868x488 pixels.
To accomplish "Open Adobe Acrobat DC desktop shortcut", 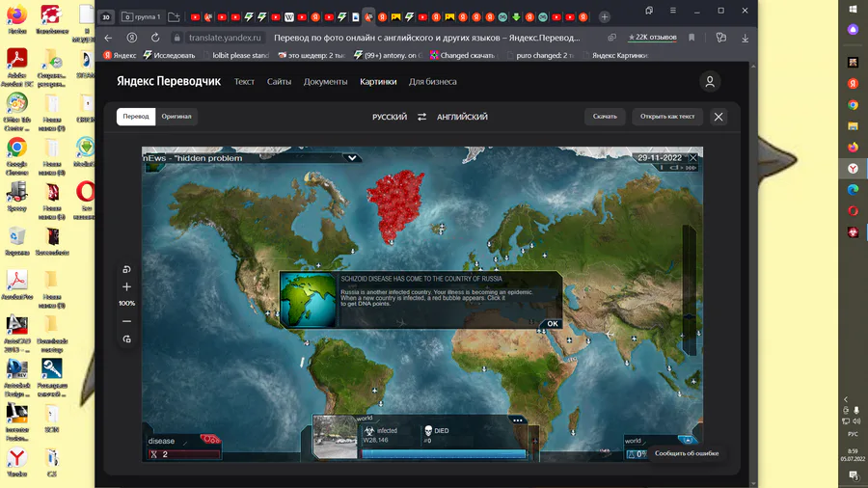I will point(17,67).
